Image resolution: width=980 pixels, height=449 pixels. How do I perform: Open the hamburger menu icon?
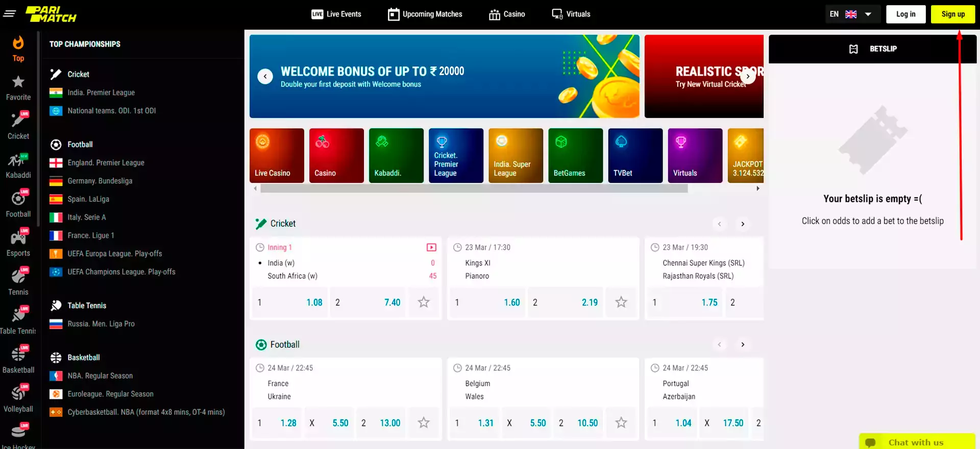[9, 14]
